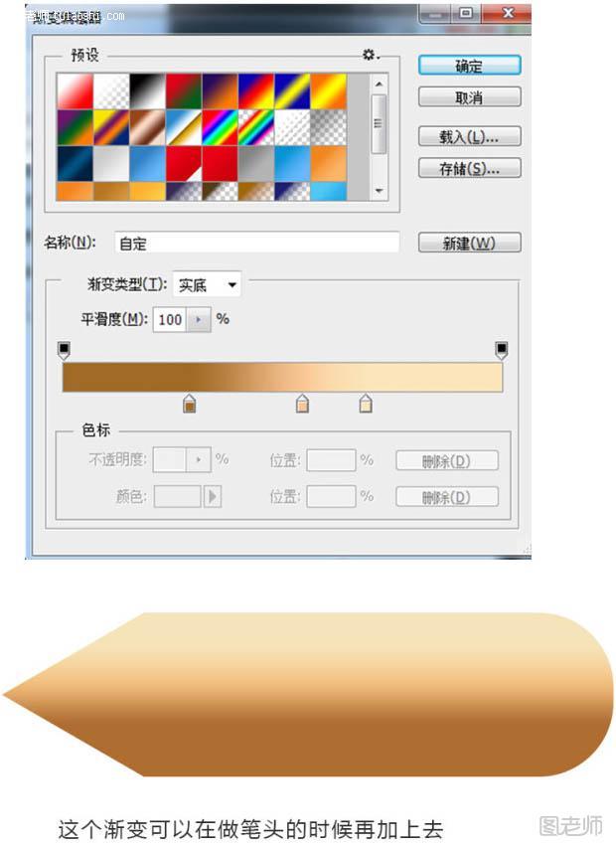This screenshot has width=616, height=848.
Task: Click 存储(S) to save gradients
Action: [x=470, y=168]
